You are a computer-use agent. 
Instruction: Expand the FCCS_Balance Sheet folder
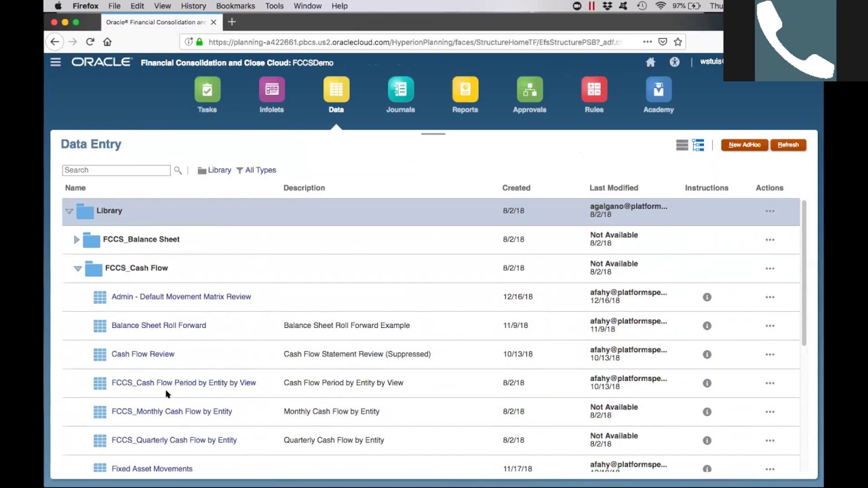pyautogui.click(x=77, y=239)
